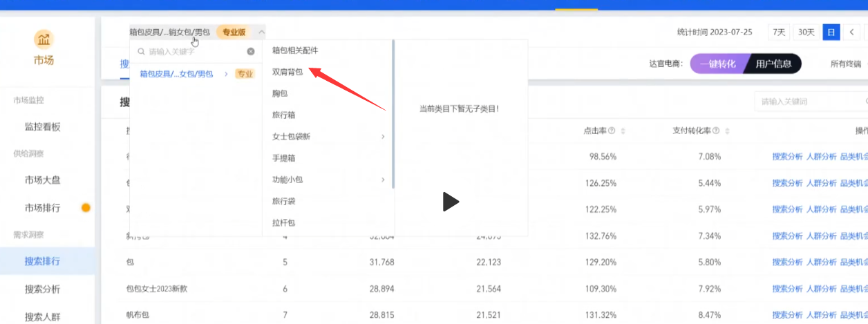This screenshot has height=324, width=868.
Task: Select the 30天 time range
Action: click(806, 32)
